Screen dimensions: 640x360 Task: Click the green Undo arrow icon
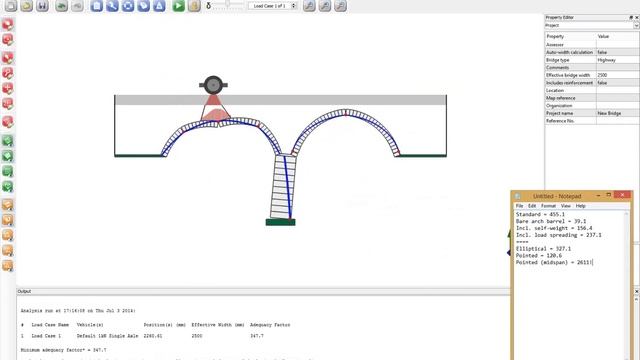pos(62,5)
